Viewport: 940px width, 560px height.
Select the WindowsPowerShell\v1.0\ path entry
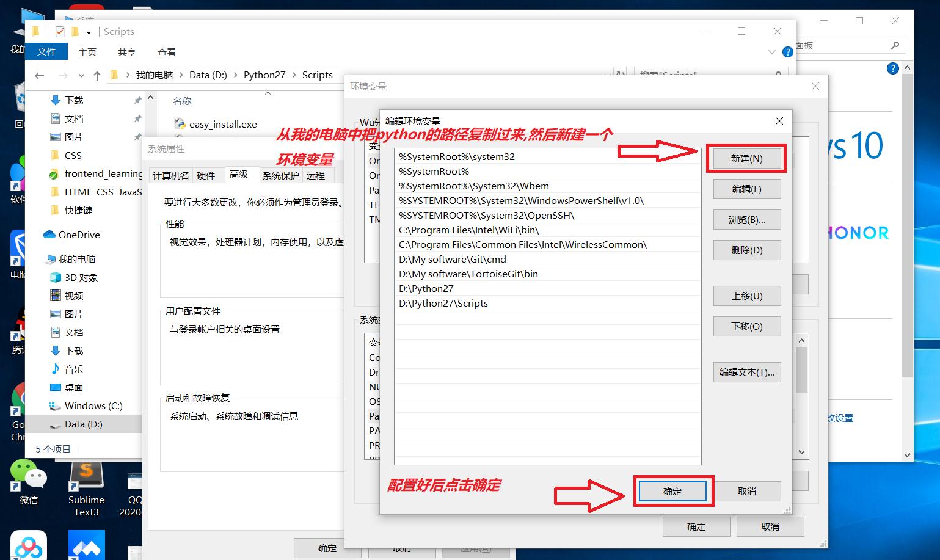point(547,201)
